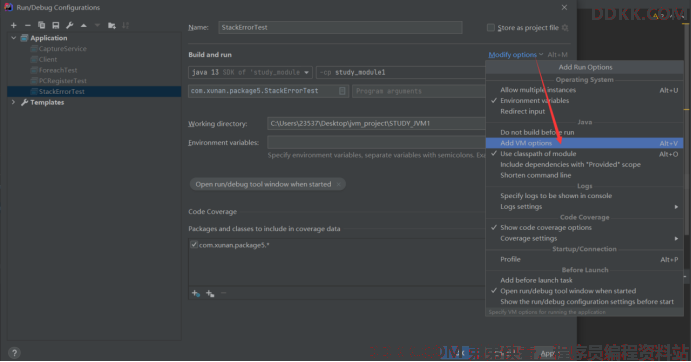This screenshot has height=362, width=691.
Task: Select Redirect input menu option
Action: point(584,112)
